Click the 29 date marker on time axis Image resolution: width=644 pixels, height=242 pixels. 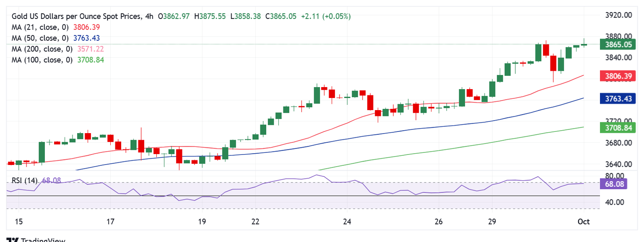492,221
